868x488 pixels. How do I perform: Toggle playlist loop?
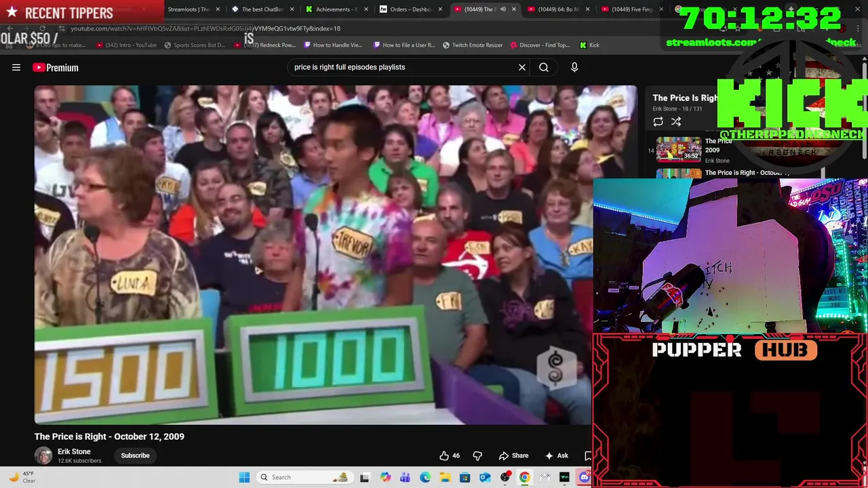[658, 122]
